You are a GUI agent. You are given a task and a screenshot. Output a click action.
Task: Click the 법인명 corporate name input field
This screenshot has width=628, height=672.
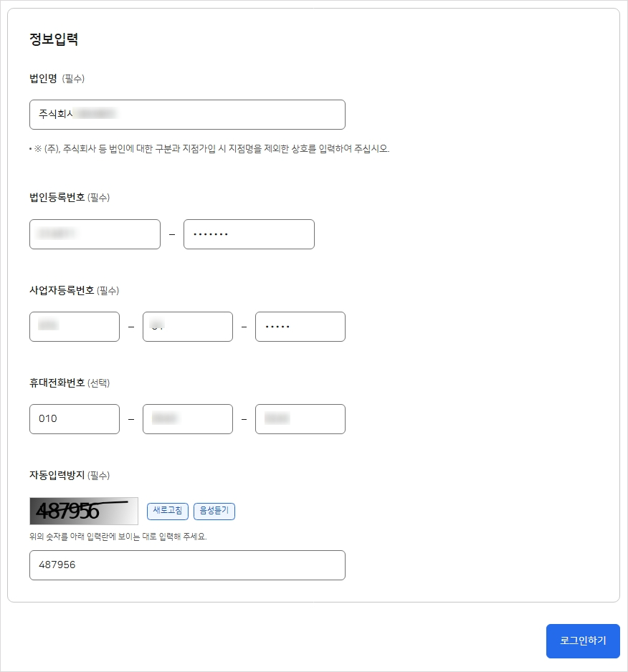187,115
